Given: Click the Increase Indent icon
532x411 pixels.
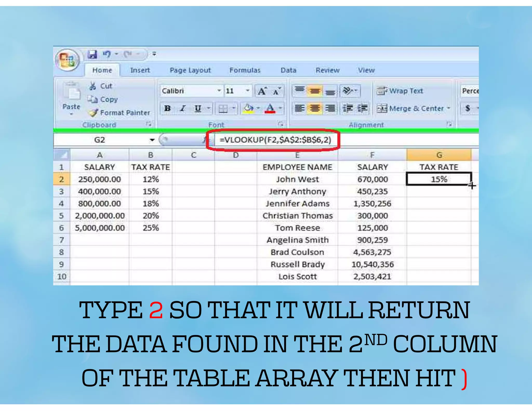Looking at the screenshot, I should [x=363, y=108].
